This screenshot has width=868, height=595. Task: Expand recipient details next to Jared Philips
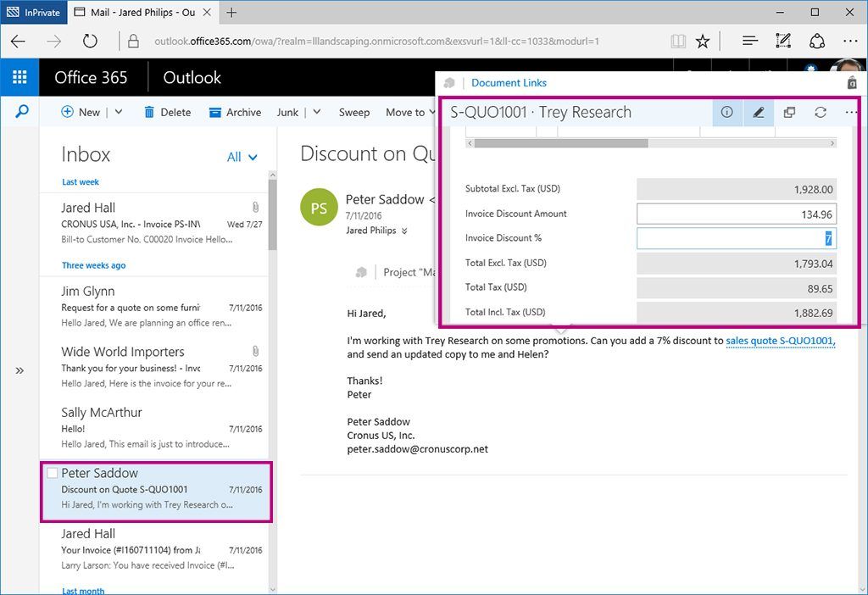pyautogui.click(x=404, y=231)
